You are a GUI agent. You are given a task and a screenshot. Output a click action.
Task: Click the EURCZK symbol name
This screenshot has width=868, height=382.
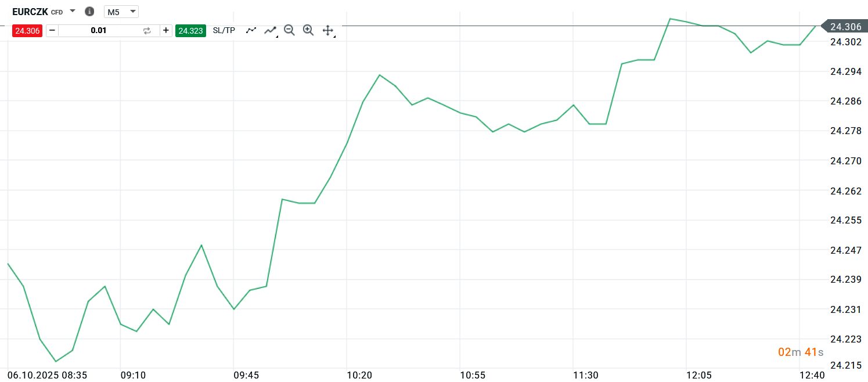pos(30,11)
